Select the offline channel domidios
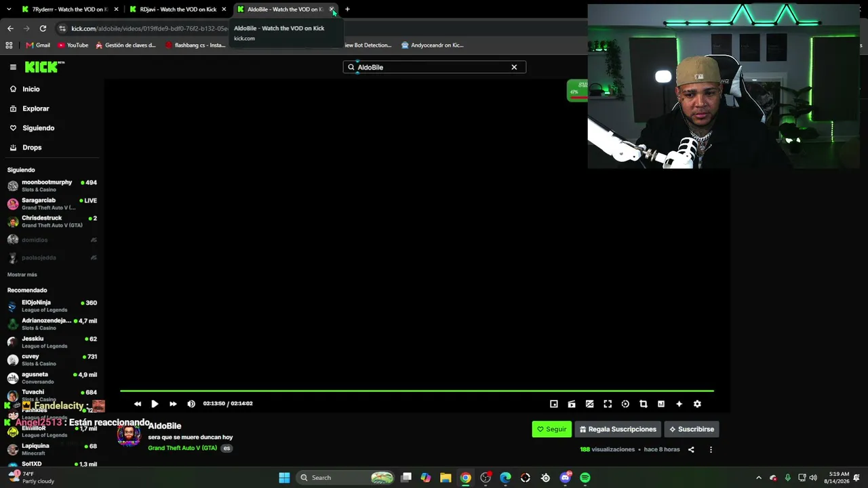This screenshot has height=488, width=868. 52,240
